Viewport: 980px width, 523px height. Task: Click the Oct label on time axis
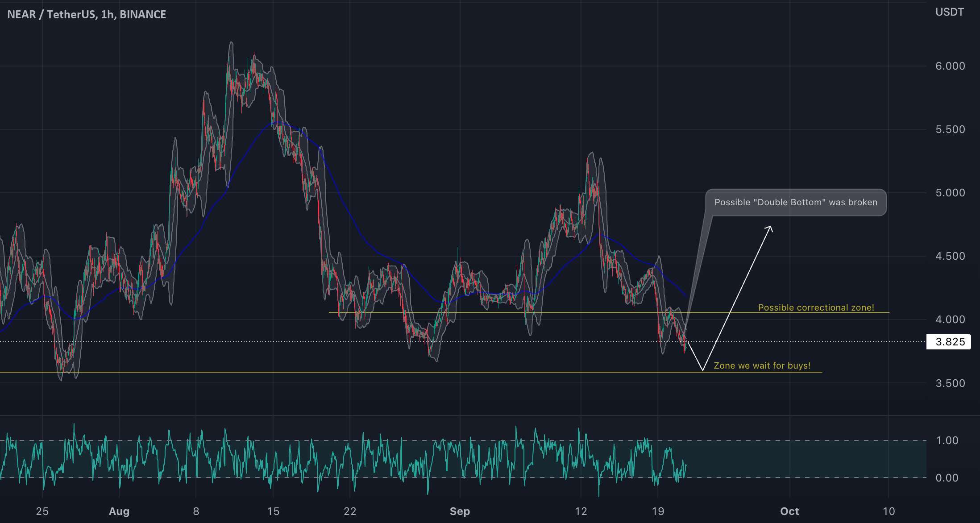click(x=789, y=511)
